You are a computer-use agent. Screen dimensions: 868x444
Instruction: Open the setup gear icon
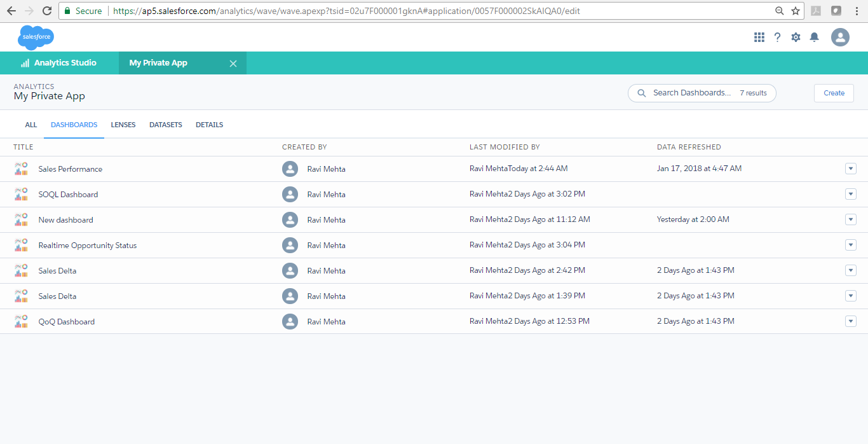[796, 37]
